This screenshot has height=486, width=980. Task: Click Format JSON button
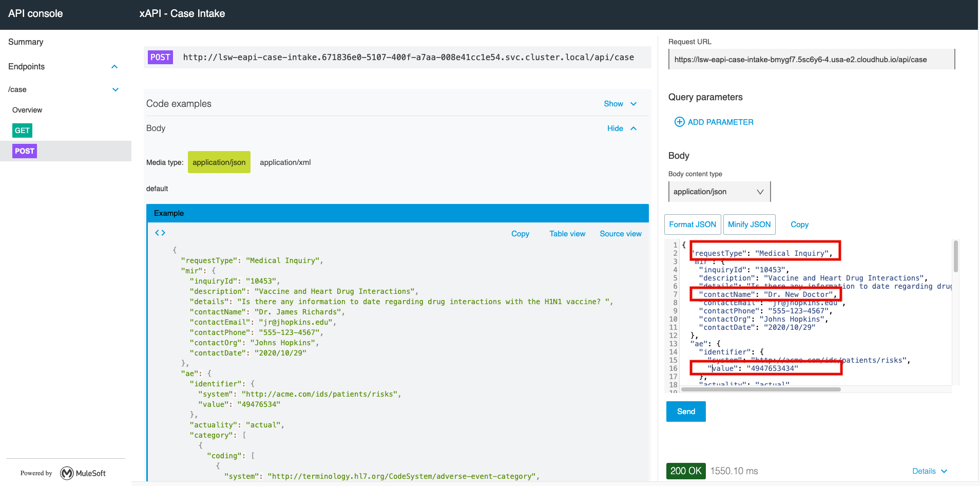click(693, 225)
